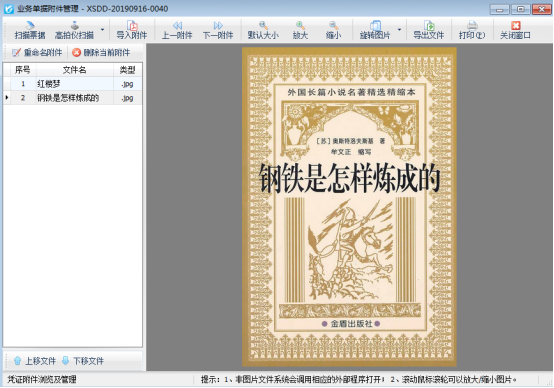The image size is (554, 388).
Task: Export file with 导出文件
Action: [429, 30]
